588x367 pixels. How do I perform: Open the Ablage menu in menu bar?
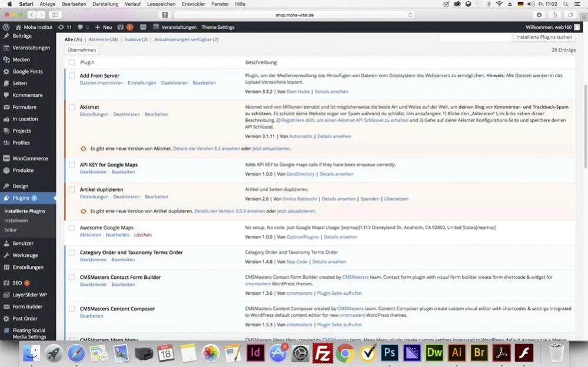tap(47, 4)
